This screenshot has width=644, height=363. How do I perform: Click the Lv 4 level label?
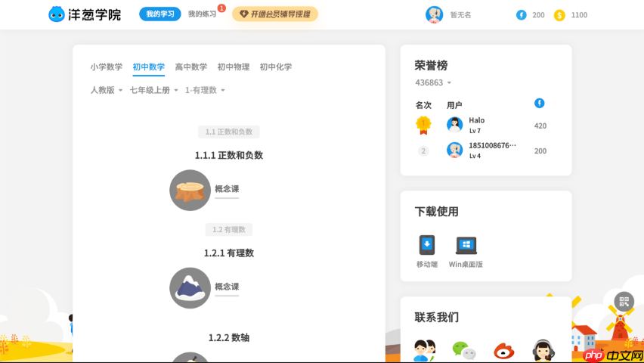pos(475,156)
